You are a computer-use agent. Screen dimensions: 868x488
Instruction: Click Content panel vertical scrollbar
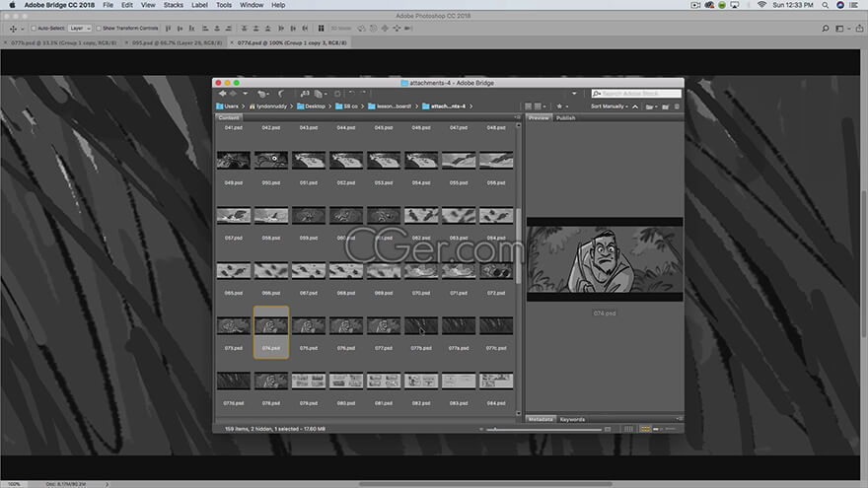(x=518, y=246)
